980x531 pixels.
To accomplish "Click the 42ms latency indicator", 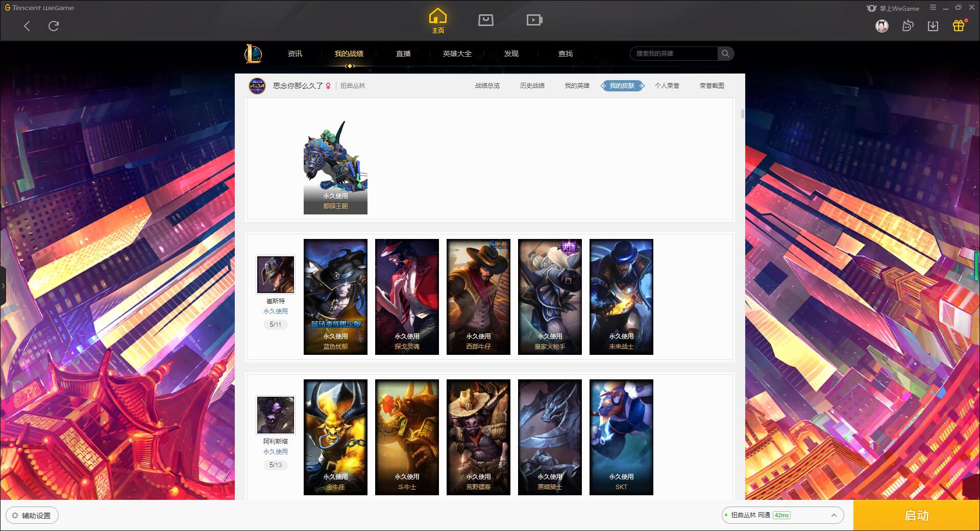I will tap(781, 515).
